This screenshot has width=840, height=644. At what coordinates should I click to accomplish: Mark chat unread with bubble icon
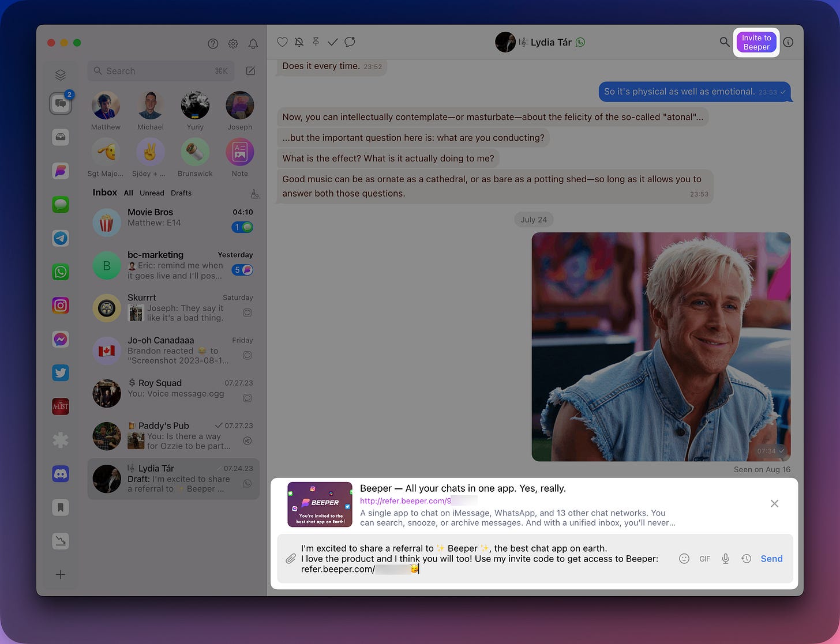point(350,42)
